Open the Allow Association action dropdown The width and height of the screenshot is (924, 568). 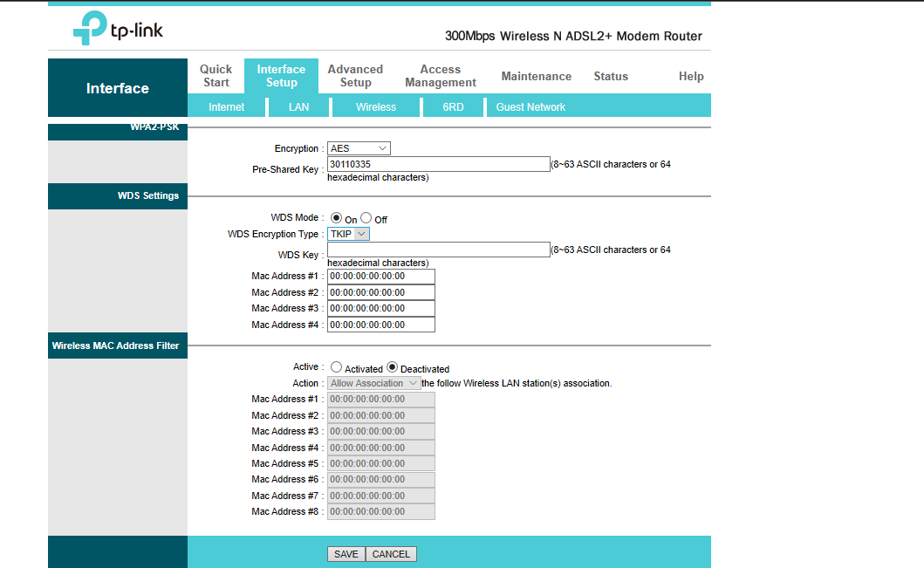[373, 383]
